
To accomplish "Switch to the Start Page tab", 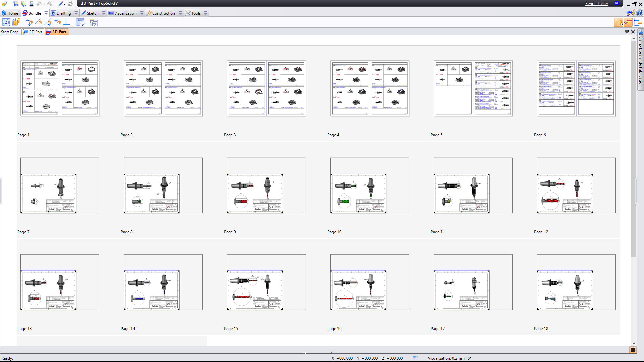I will pyautogui.click(x=10, y=32).
